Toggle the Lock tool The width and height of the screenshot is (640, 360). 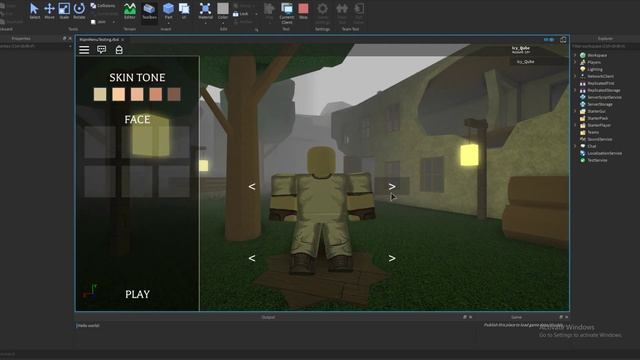[x=240, y=13]
